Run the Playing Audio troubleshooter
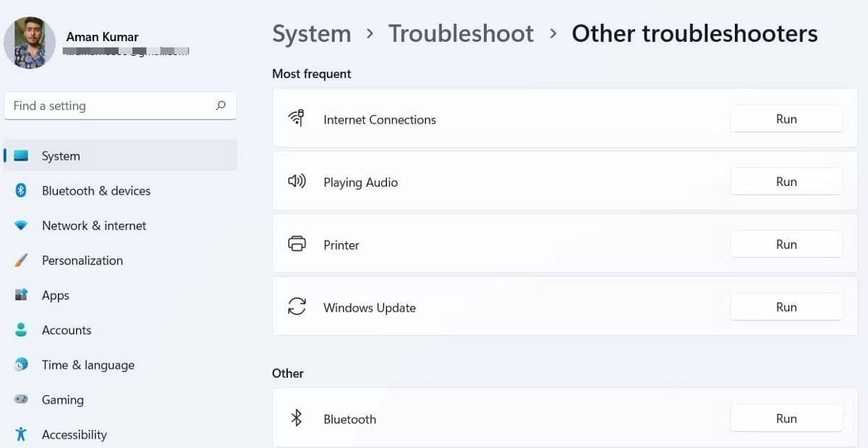 point(786,182)
